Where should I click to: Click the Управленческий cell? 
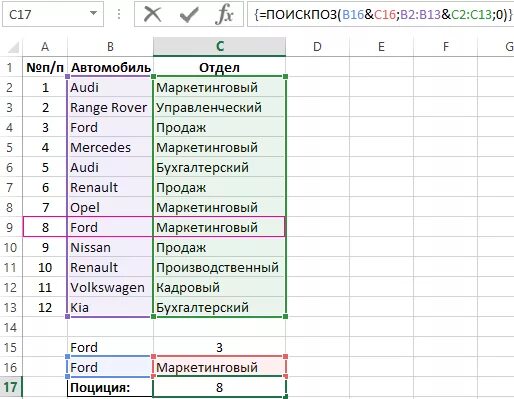coord(219,107)
